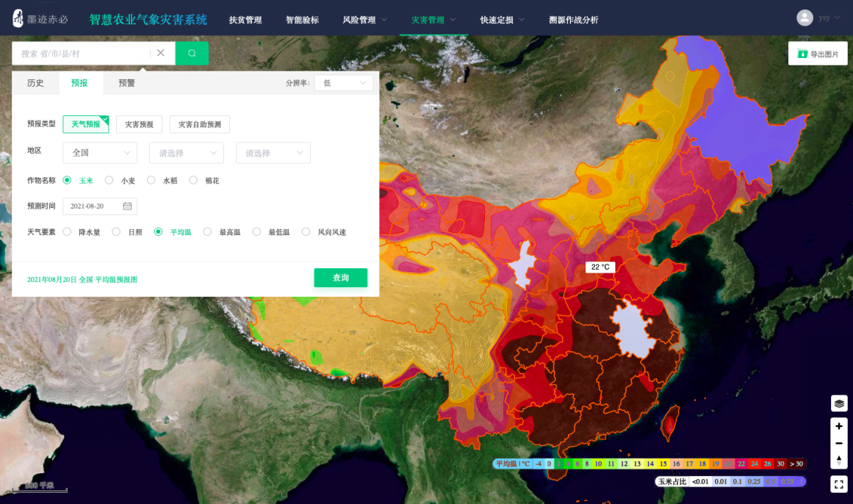The image size is (853, 504).
Task: Switch to the 历史 tab
Action: pyautogui.click(x=35, y=83)
